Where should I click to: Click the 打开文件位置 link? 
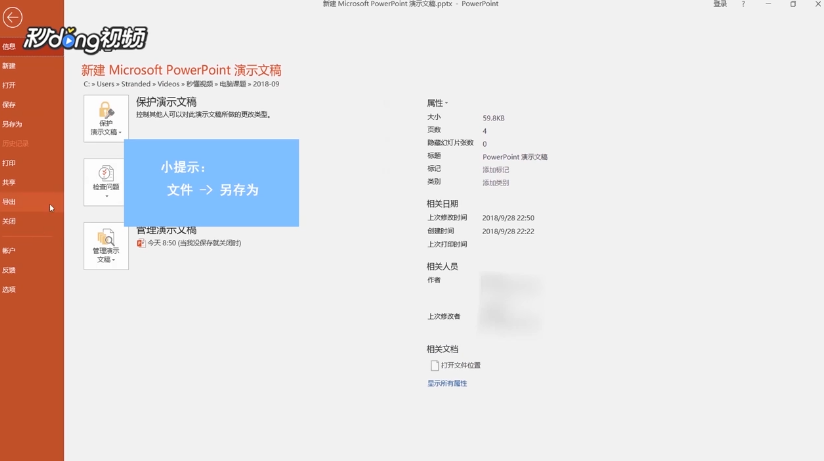[461, 365]
